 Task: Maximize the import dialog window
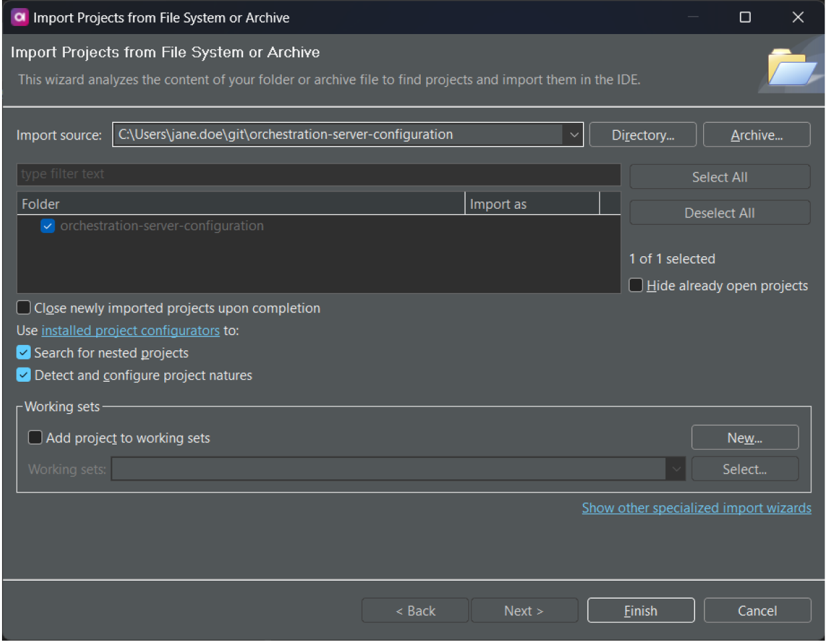[745, 17]
